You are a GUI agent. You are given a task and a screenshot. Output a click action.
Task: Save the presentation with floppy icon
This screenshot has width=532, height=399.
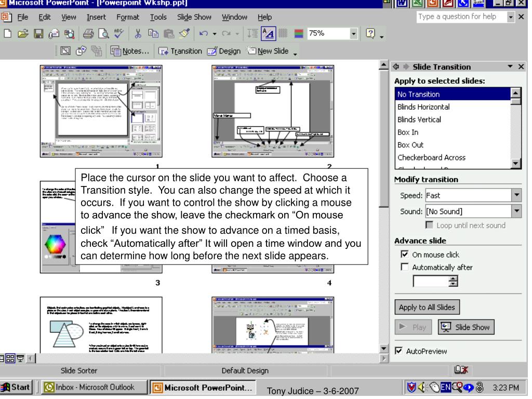pos(38,34)
